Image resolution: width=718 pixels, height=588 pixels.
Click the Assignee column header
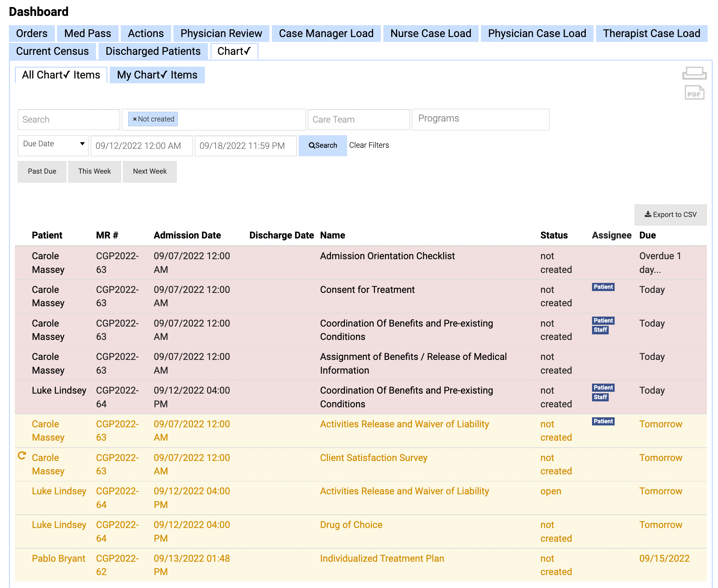click(x=612, y=235)
